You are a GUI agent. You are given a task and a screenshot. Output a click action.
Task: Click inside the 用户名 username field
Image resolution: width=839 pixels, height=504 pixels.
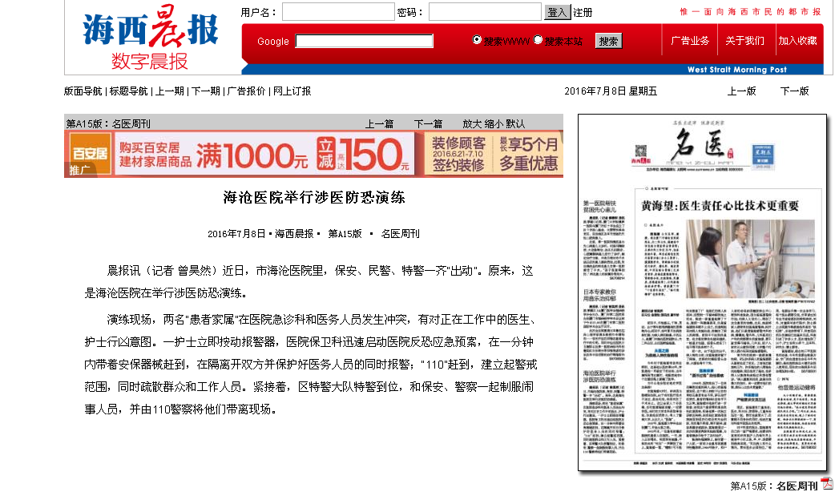tap(340, 11)
